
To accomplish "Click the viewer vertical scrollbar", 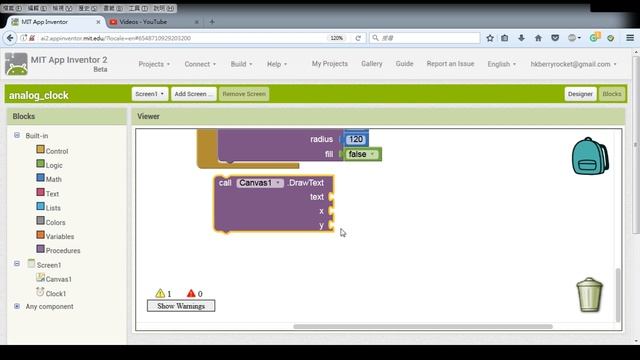I will 618,295.
